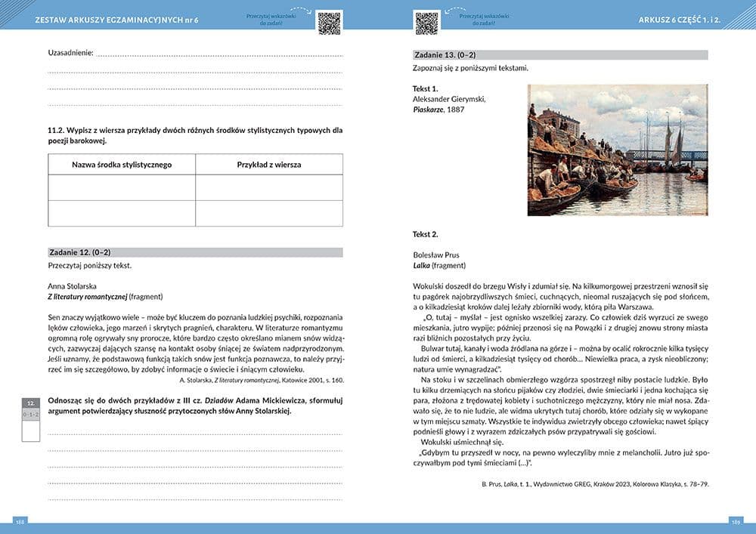Click the QR code on the right page
The height and width of the screenshot is (534, 756).
tap(426, 22)
